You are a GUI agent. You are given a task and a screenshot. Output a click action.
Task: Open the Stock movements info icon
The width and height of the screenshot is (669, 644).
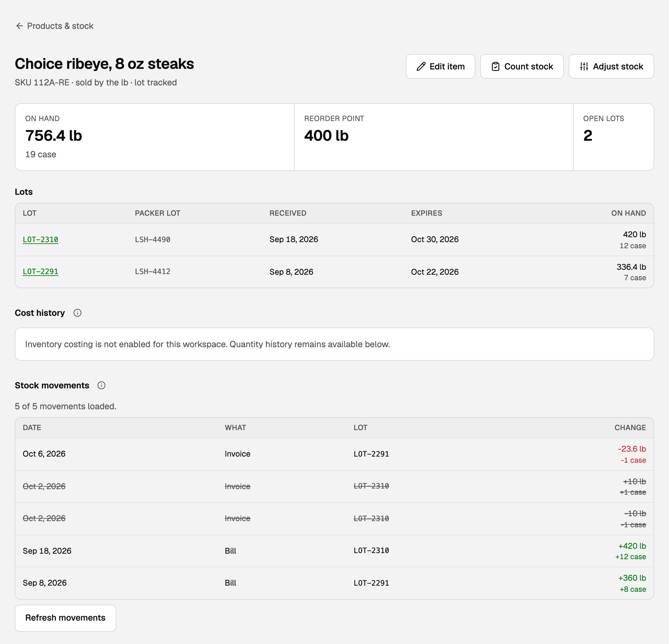click(101, 385)
